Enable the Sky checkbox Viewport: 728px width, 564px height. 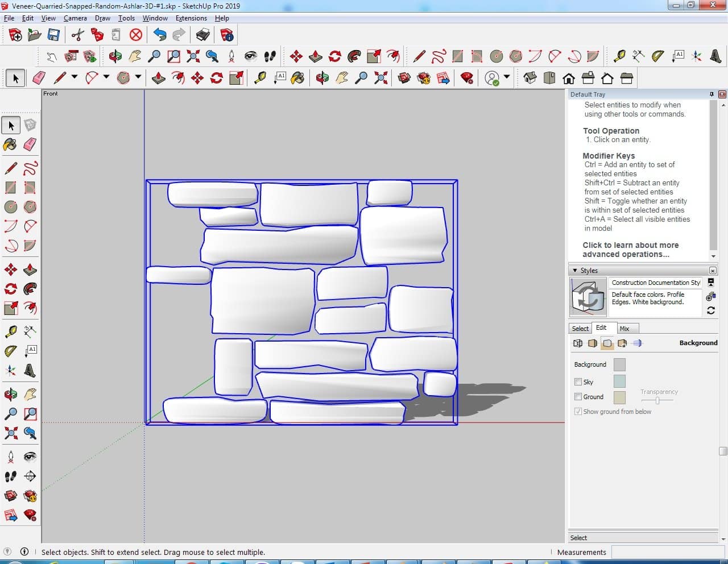pyautogui.click(x=578, y=382)
